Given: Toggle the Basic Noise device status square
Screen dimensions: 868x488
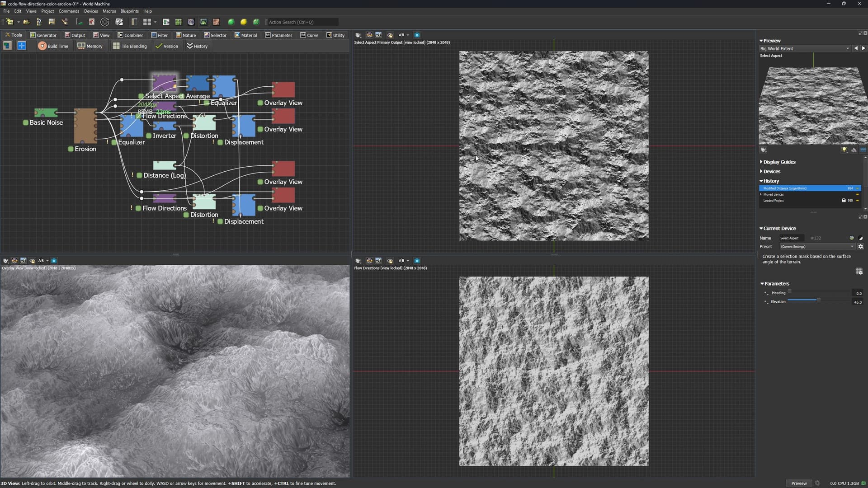Looking at the screenshot, I should [26, 122].
